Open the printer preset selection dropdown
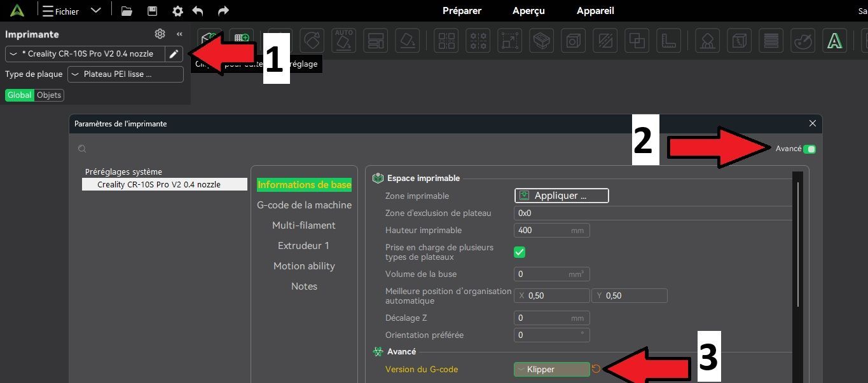 click(x=85, y=54)
